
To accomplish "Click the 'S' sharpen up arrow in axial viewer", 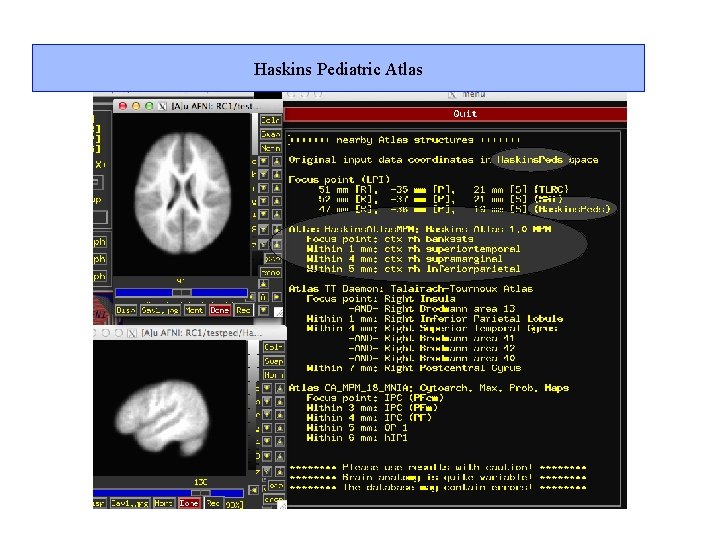I will coord(277,230).
